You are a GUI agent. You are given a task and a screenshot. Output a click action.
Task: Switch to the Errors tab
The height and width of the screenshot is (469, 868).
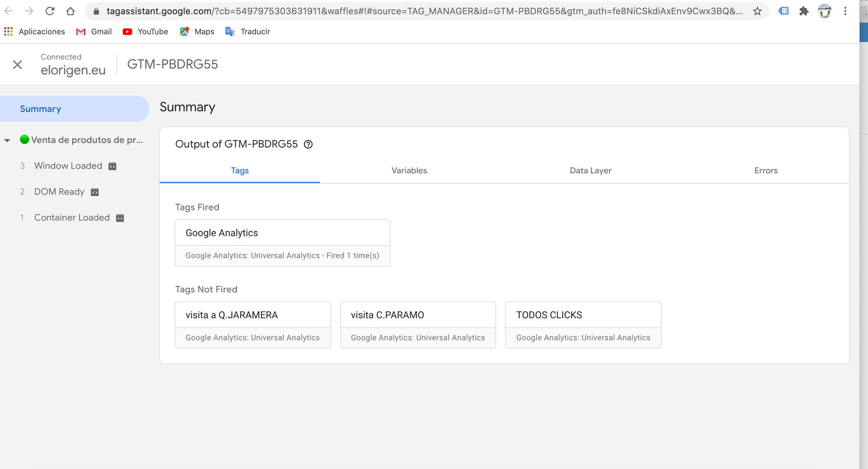[766, 170]
